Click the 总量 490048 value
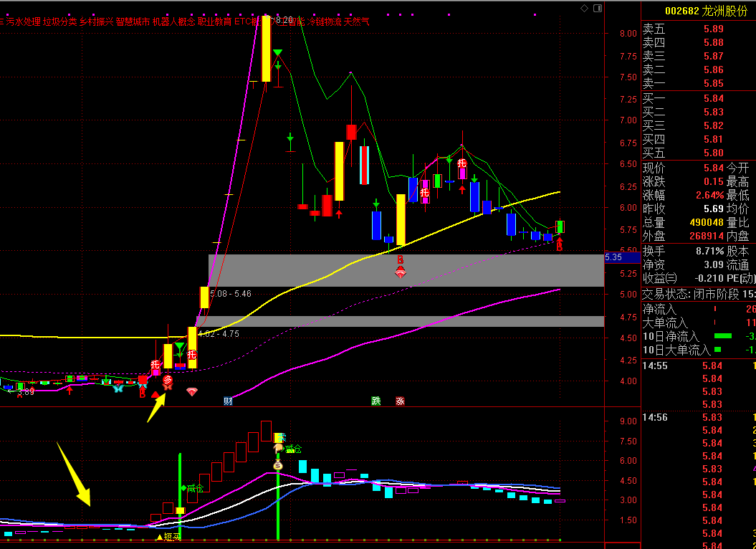756x549 pixels. tap(707, 222)
